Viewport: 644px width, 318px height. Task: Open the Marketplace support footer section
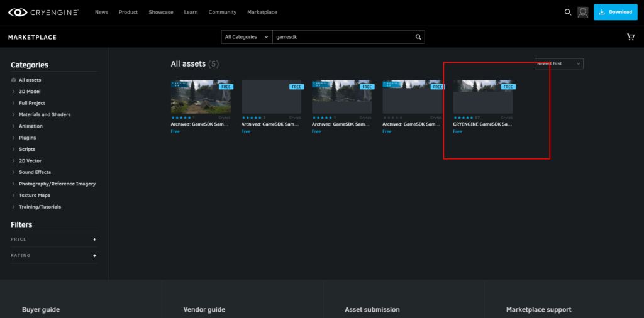point(538,309)
